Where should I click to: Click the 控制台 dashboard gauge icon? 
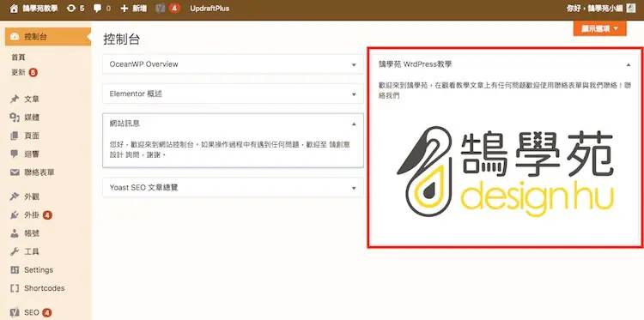pyautogui.click(x=15, y=37)
